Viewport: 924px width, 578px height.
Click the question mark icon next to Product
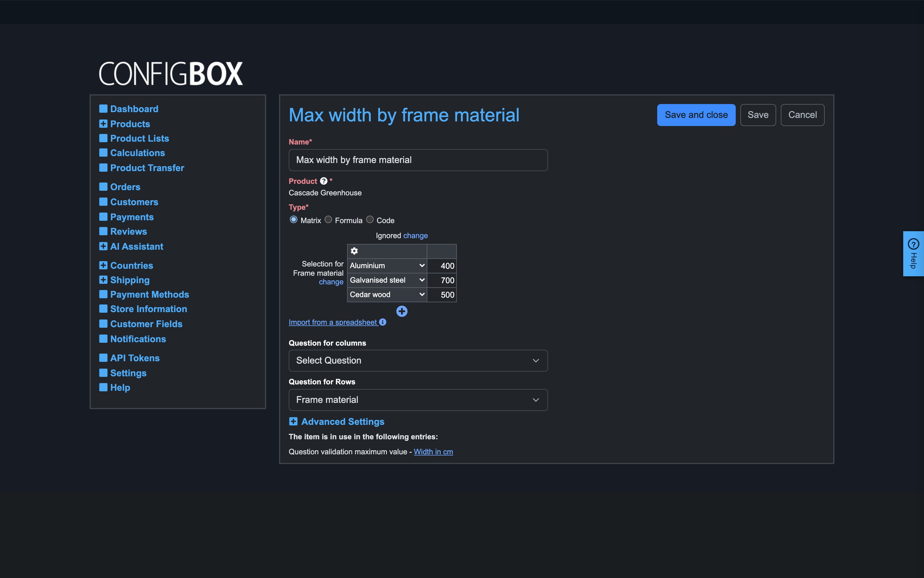pos(323,181)
